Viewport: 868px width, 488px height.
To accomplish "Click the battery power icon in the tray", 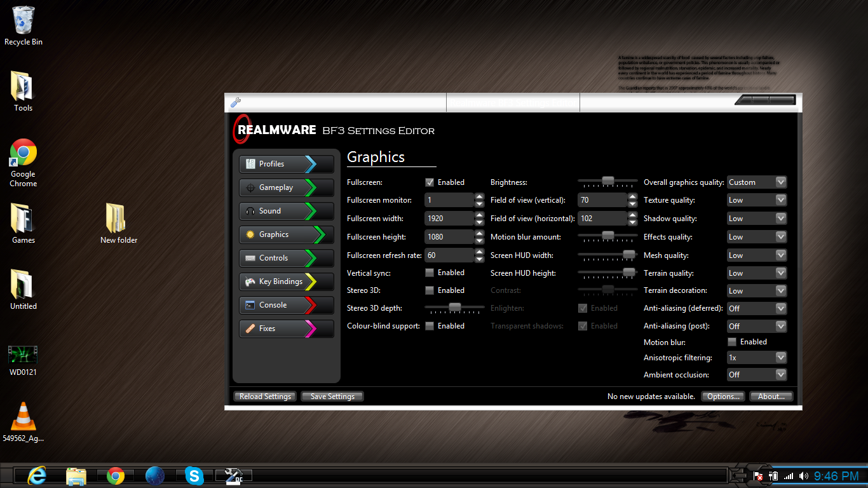I will pos(773,476).
